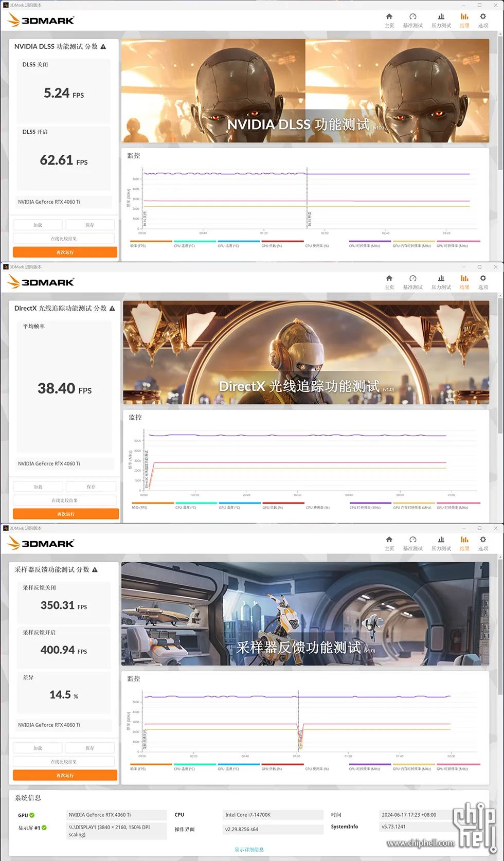Click DirectX 光线追踪功能测试 banner image

tap(306, 352)
